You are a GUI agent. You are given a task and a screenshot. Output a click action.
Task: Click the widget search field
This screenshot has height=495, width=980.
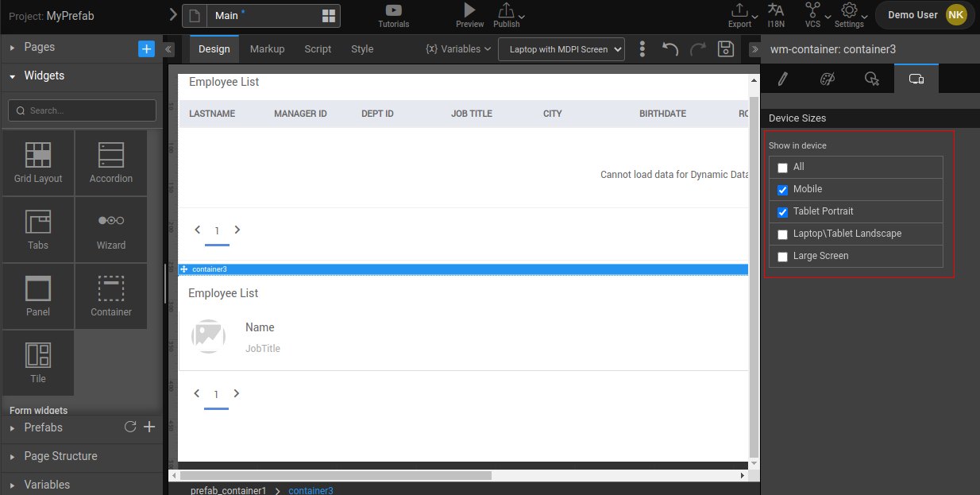tap(82, 110)
